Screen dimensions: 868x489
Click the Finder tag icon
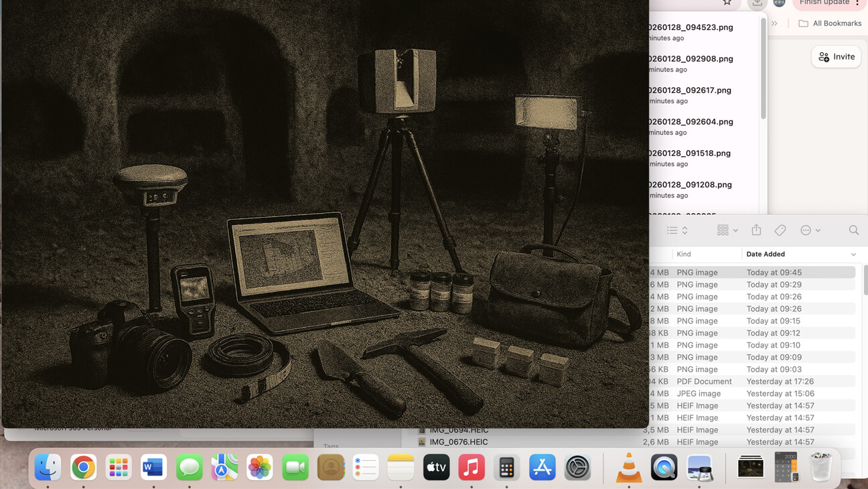pos(780,230)
